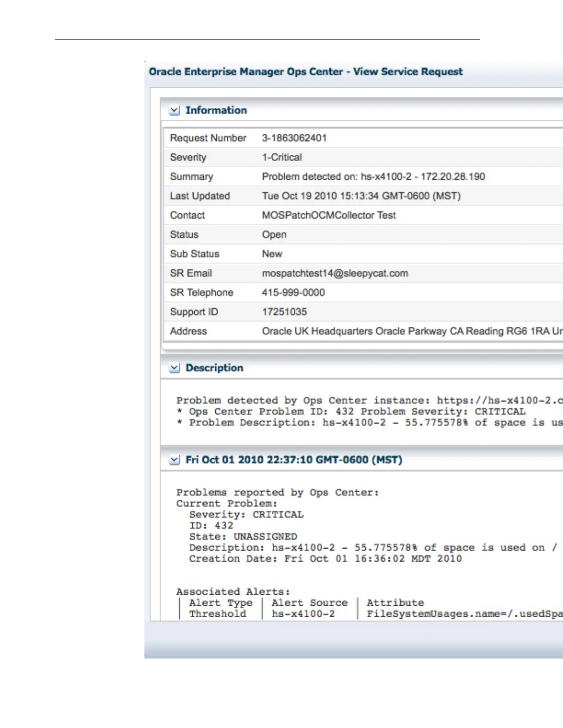Click the Attribute column header
563x728 pixels.
tap(396, 603)
